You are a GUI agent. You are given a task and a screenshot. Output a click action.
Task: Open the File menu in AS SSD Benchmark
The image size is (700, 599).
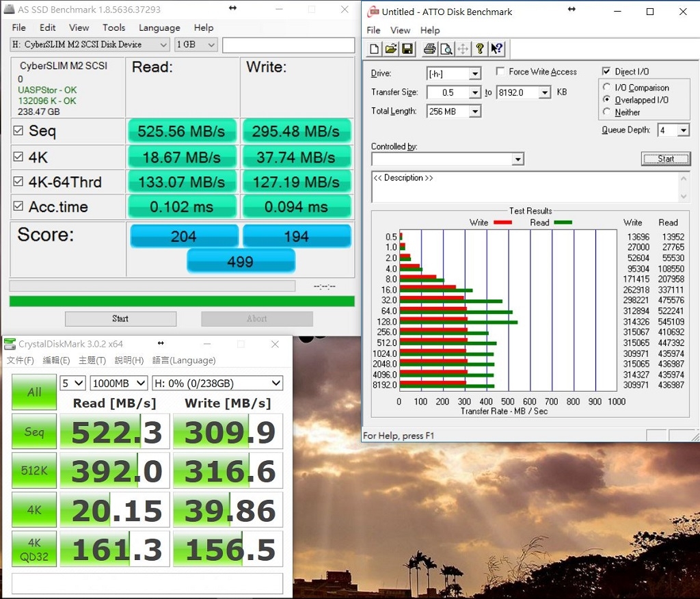(18, 28)
